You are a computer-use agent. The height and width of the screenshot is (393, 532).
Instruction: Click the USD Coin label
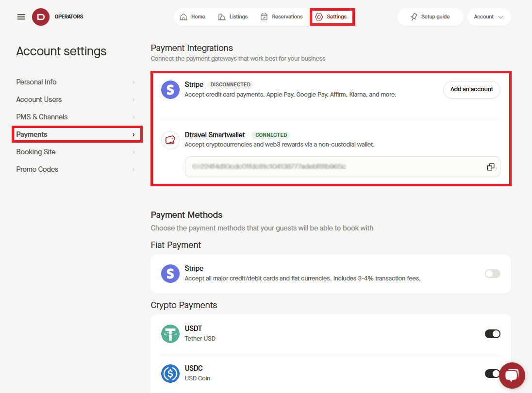pos(198,378)
